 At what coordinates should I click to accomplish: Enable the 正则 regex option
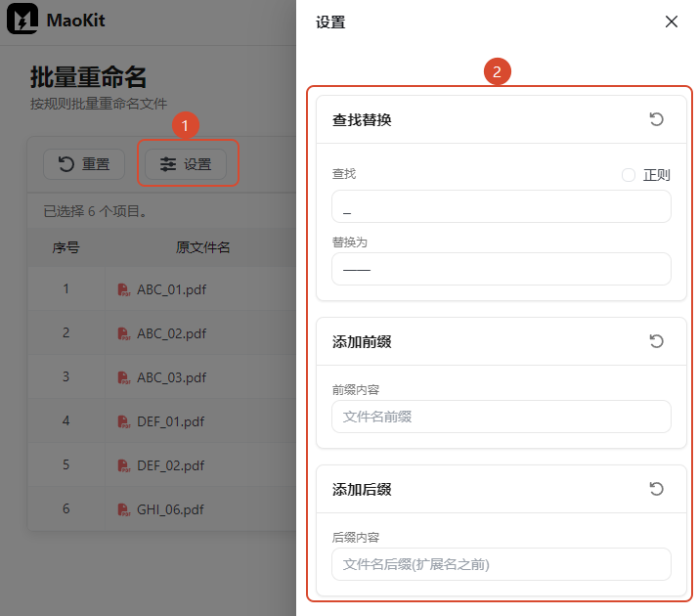tap(629, 175)
